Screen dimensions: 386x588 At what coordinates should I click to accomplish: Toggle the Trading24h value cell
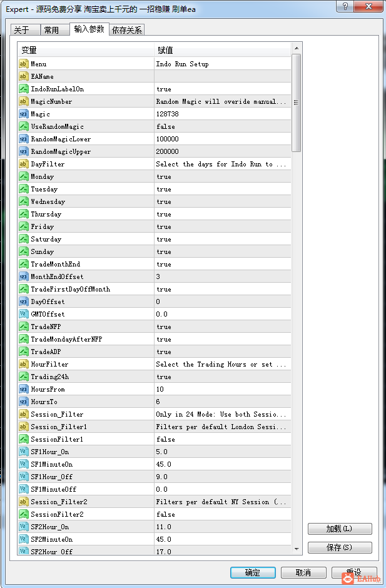pos(223,377)
